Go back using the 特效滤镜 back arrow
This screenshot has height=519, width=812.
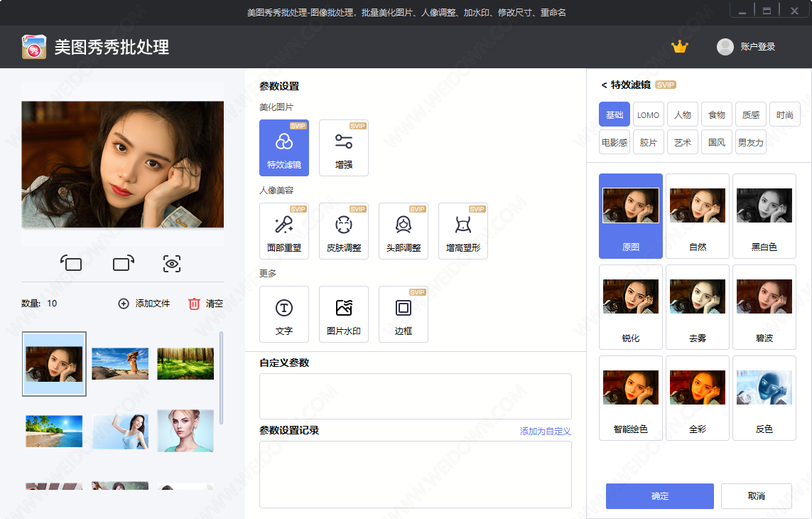(604, 85)
